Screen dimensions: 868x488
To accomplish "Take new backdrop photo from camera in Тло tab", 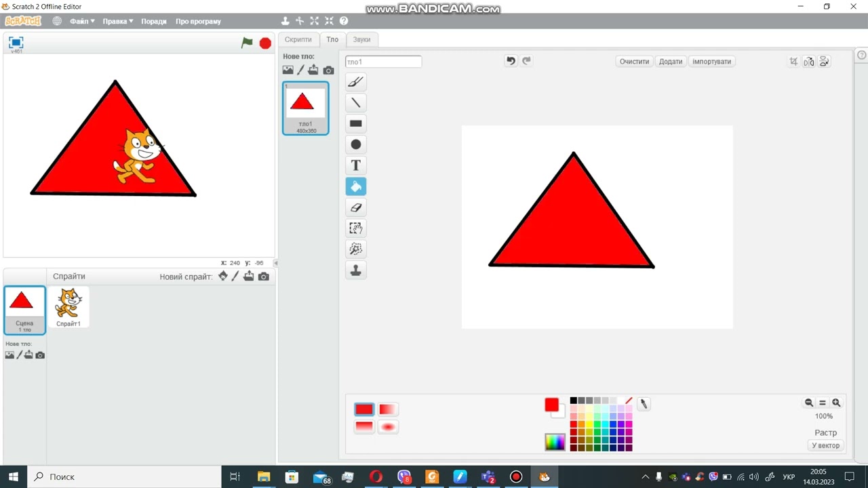I will click(x=329, y=70).
